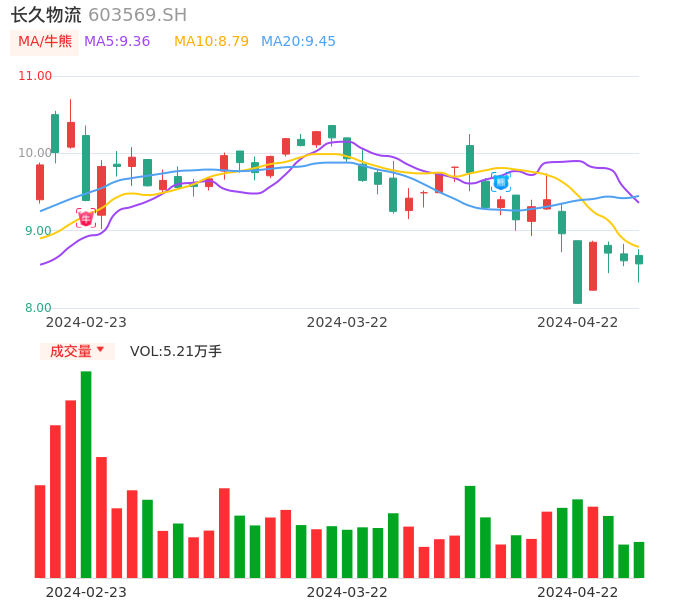Click the tallest green volume bar
The height and width of the screenshot is (606, 686).
coord(86,474)
